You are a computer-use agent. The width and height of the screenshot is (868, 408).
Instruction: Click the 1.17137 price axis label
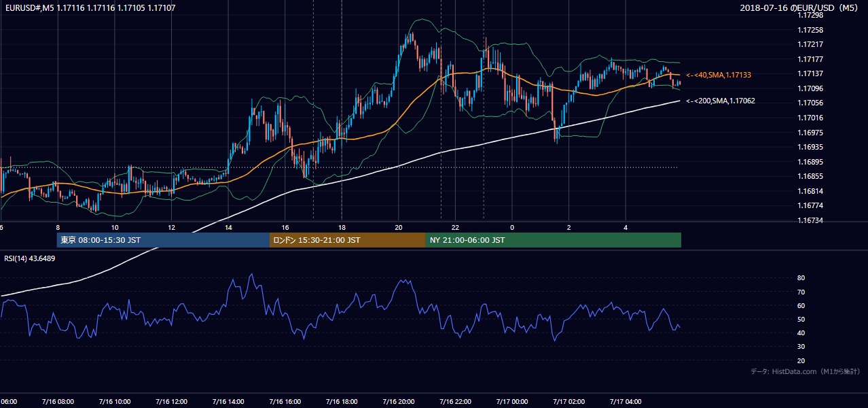(x=811, y=74)
